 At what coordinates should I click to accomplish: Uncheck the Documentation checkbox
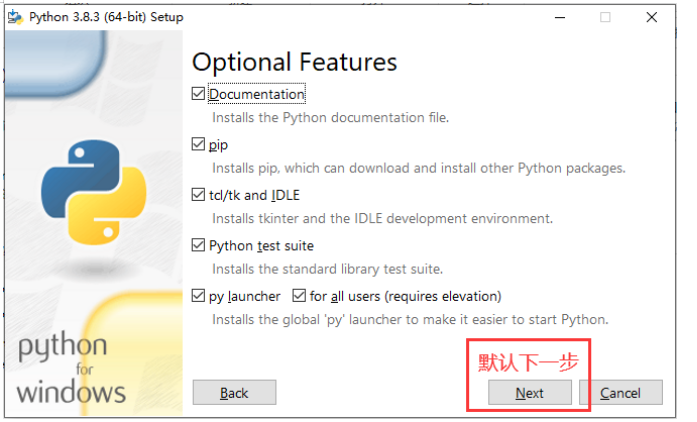tap(198, 94)
